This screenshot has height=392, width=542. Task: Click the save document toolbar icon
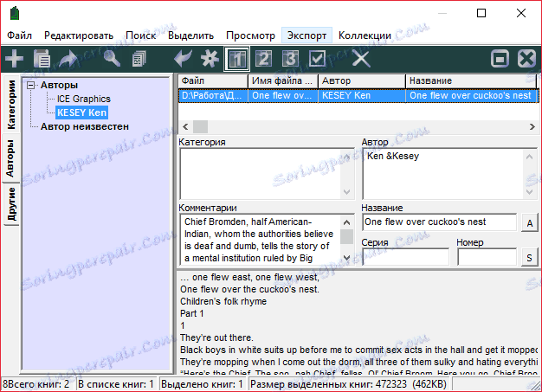[x=42, y=58]
